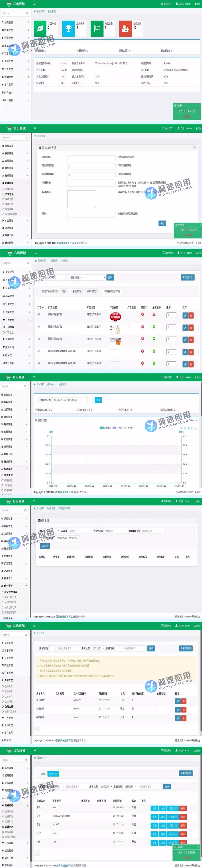Click the 品牌申请 trophy icon tile
202x868 pixels.
pos(69,29)
